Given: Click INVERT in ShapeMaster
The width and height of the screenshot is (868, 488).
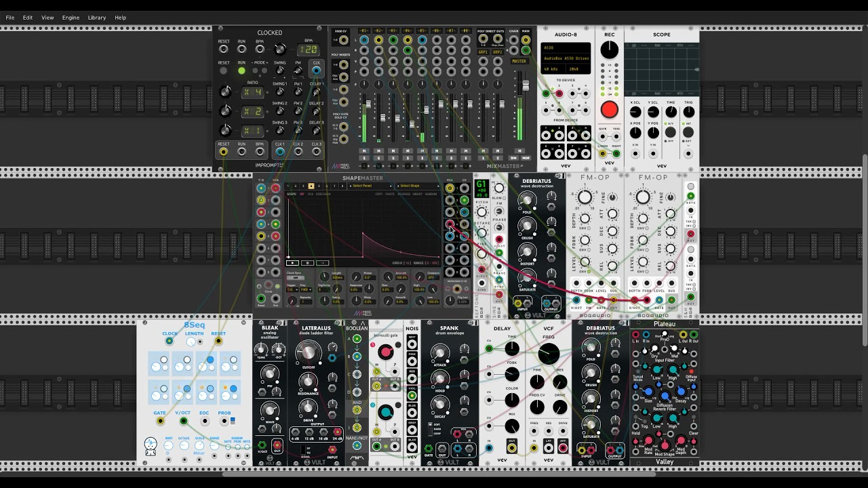Looking at the screenshot, I should coord(418,194).
